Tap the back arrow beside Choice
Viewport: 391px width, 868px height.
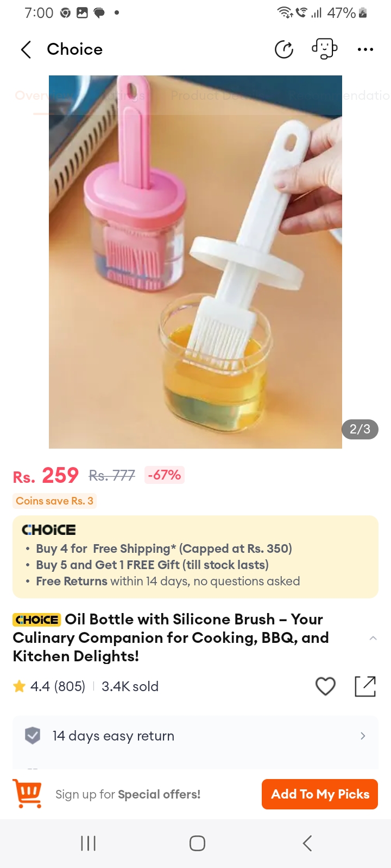click(x=26, y=49)
